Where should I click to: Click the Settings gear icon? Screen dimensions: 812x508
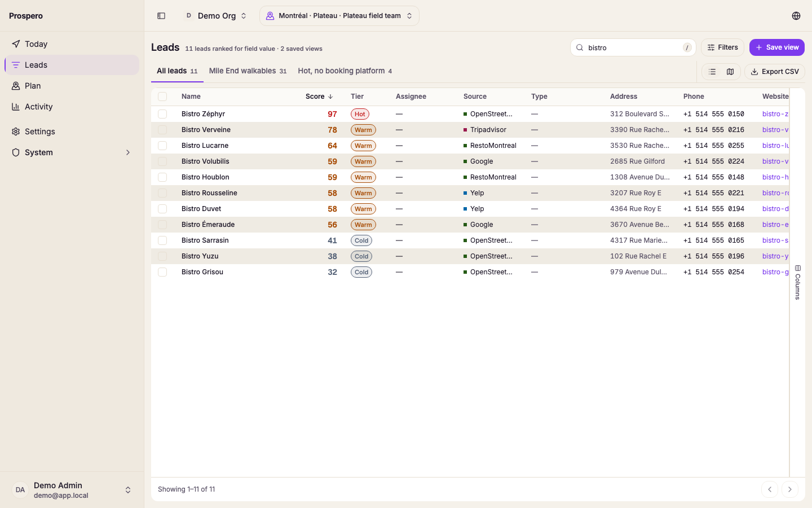coord(16,132)
